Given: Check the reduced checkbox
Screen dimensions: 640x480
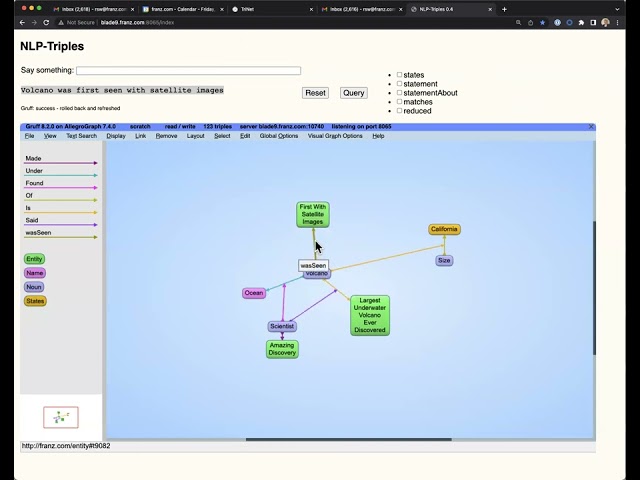Looking at the screenshot, I should [399, 111].
